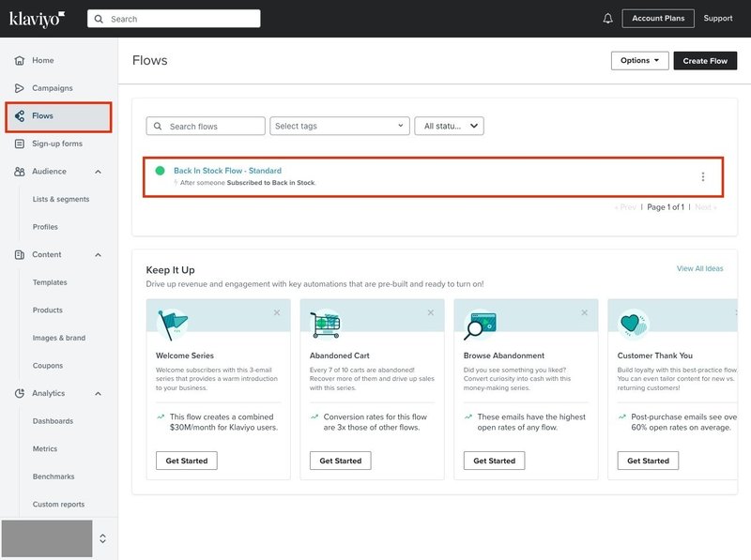The width and height of the screenshot is (751, 560).
Task: Click the magnifier icon in Search flows
Action: 158,126
